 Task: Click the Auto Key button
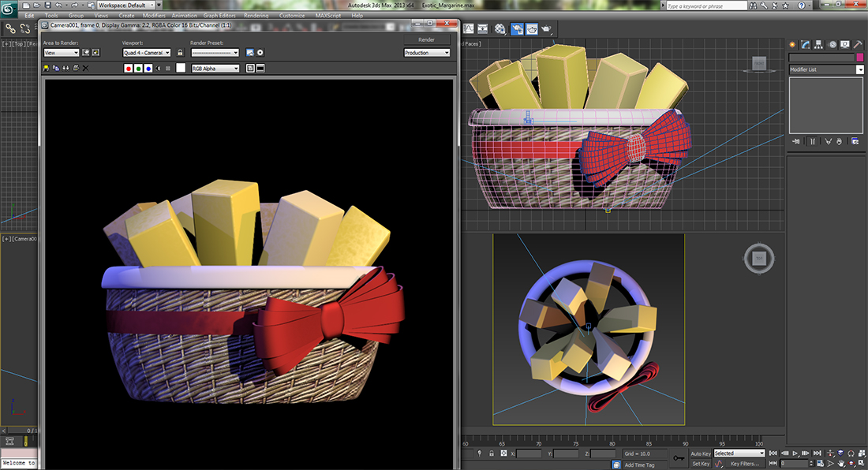tap(700, 453)
